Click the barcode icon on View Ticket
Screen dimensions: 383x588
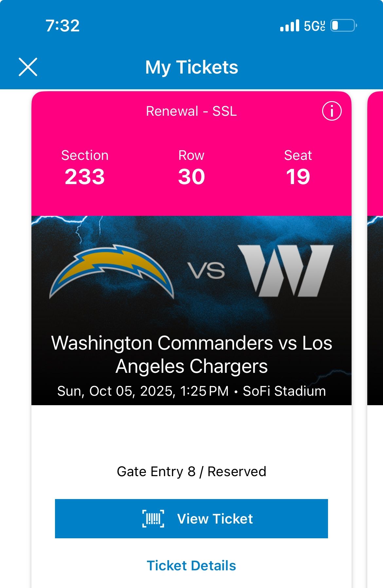pyautogui.click(x=153, y=519)
